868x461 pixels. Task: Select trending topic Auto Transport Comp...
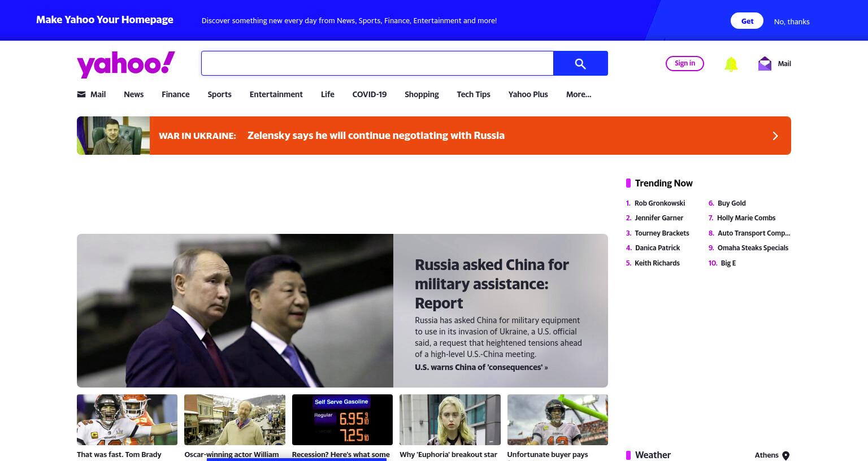[x=754, y=233]
